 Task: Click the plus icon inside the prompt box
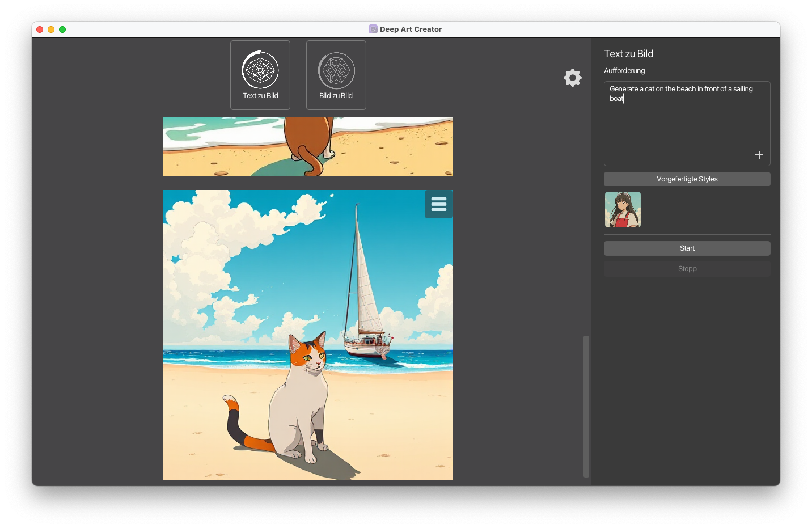click(x=759, y=154)
